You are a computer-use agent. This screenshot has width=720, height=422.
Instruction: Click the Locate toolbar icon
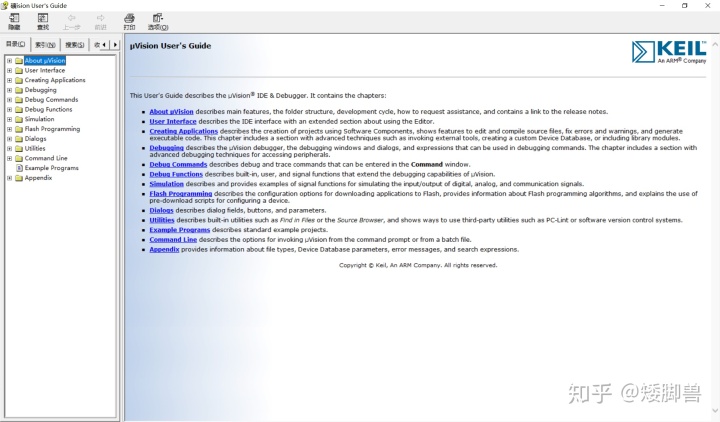point(43,18)
